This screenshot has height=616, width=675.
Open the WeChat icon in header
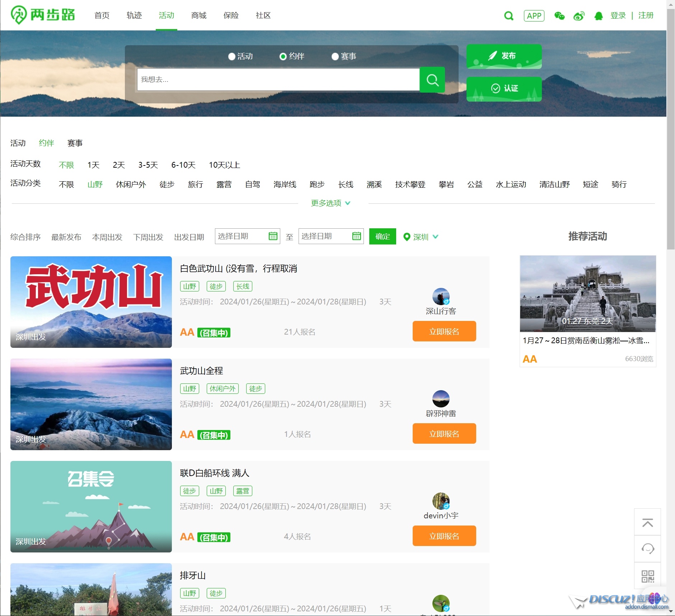[x=559, y=16]
